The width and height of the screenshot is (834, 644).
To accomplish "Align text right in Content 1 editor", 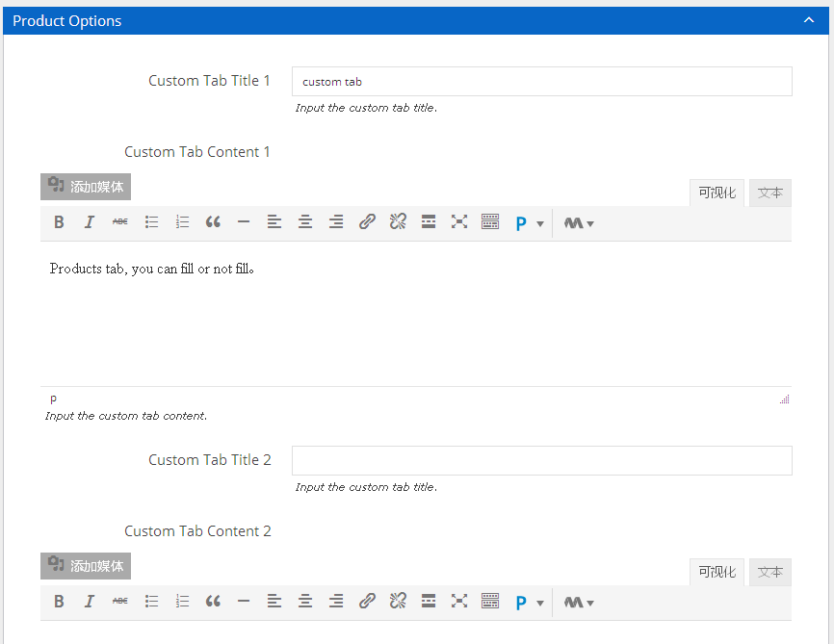I will [x=336, y=222].
